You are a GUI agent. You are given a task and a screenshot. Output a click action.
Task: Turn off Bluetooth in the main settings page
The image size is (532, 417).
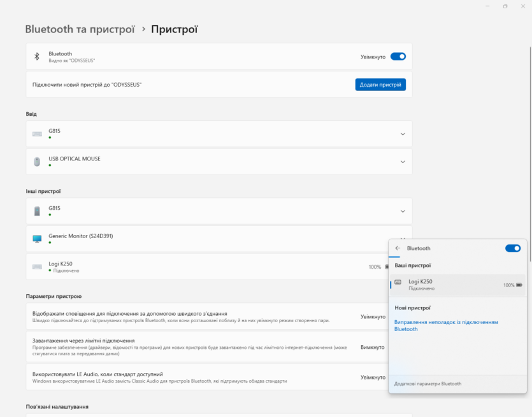point(398,57)
